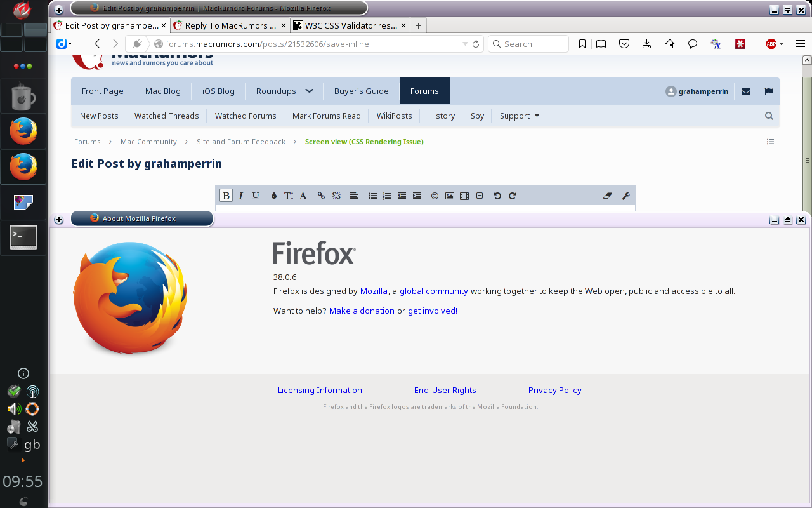Screen dimensions: 812x508
Task: Expand hidden tray icons orange arrow
Action: (23, 460)
